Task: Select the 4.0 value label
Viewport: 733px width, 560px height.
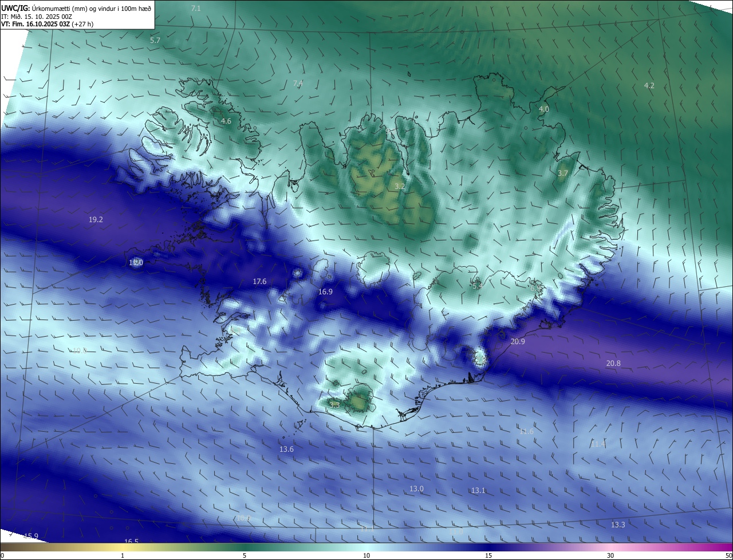Action: (x=543, y=109)
